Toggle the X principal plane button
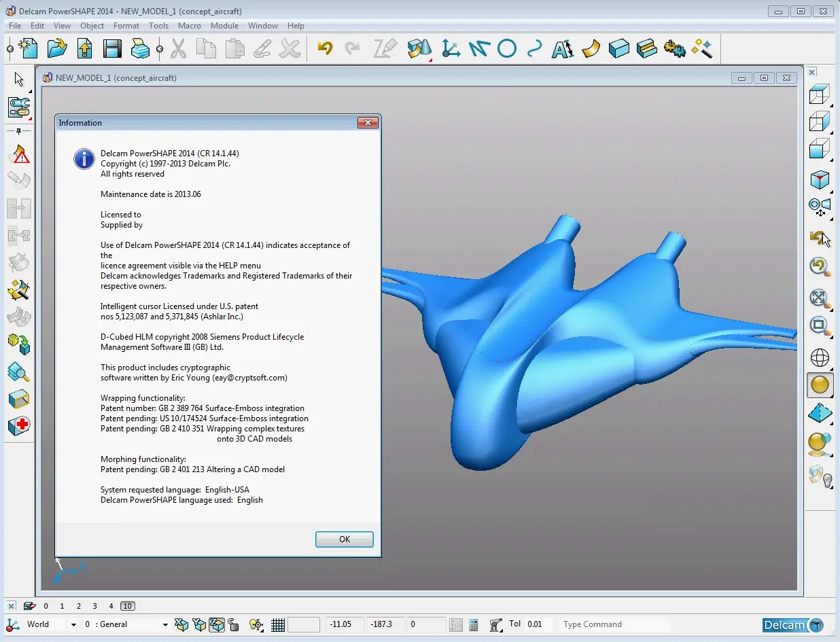Image resolution: width=840 pixels, height=642 pixels. [x=181, y=624]
